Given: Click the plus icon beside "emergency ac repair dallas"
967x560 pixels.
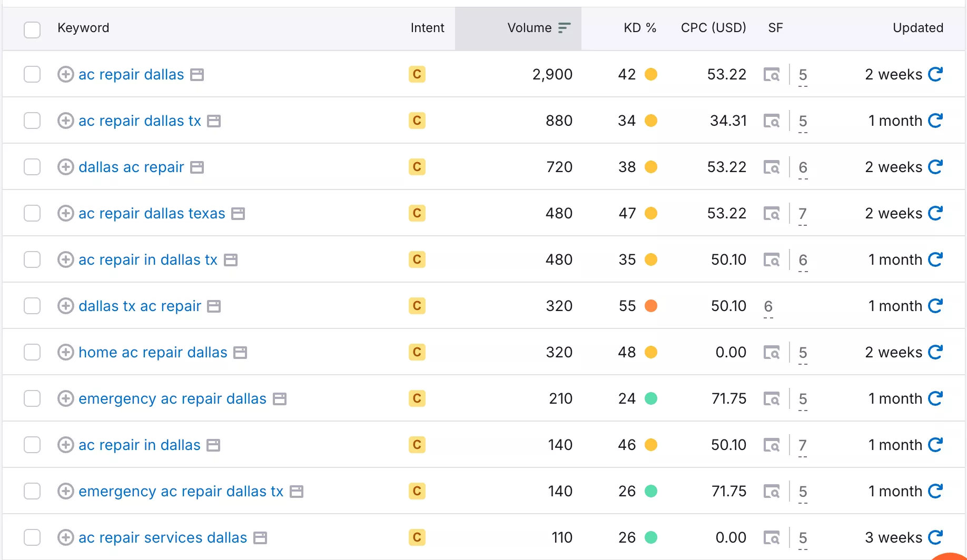Looking at the screenshot, I should click(x=65, y=398).
